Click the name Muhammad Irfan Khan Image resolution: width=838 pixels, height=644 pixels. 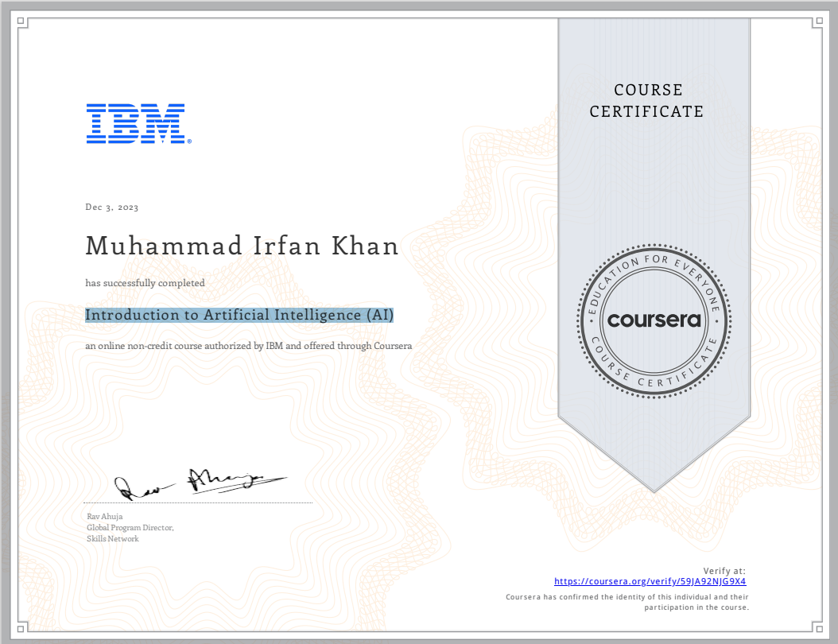pyautogui.click(x=242, y=246)
